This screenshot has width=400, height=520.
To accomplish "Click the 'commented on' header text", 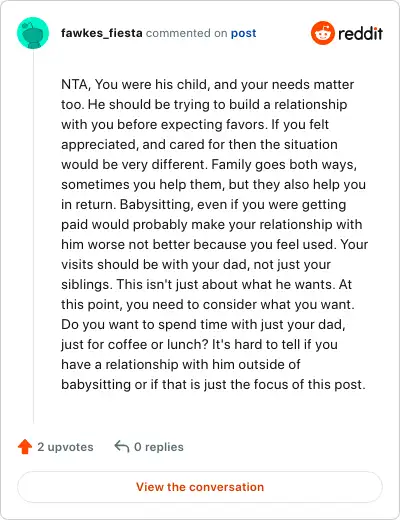I will 187,33.
